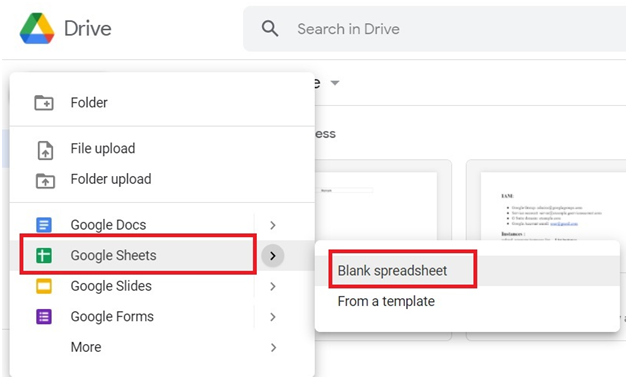Click the Folder upload icon
The image size is (628, 379).
[45, 181]
